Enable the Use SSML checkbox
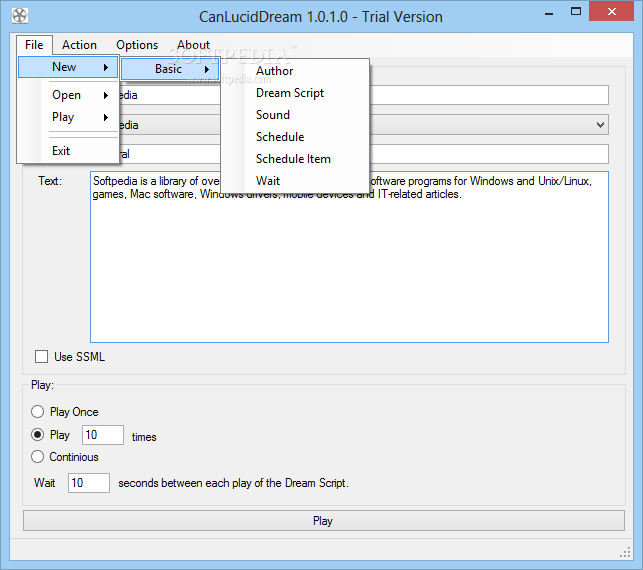Image resolution: width=643 pixels, height=570 pixels. pos(41,357)
